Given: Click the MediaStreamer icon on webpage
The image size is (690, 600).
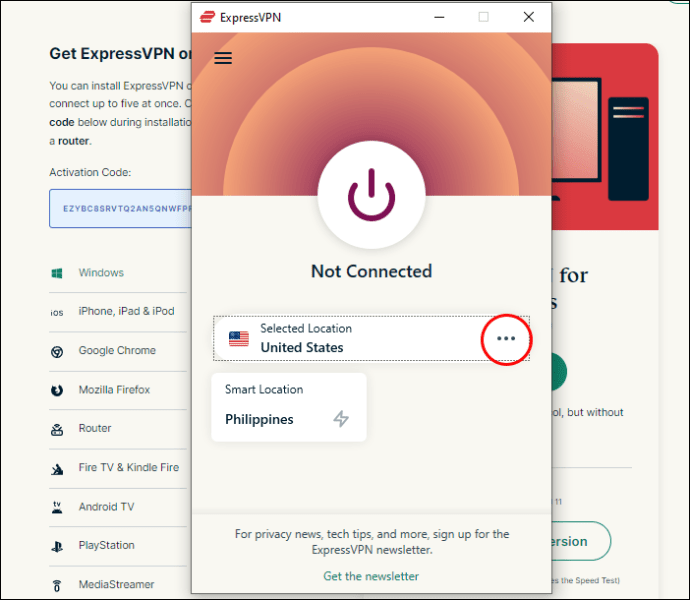Looking at the screenshot, I should [57, 586].
